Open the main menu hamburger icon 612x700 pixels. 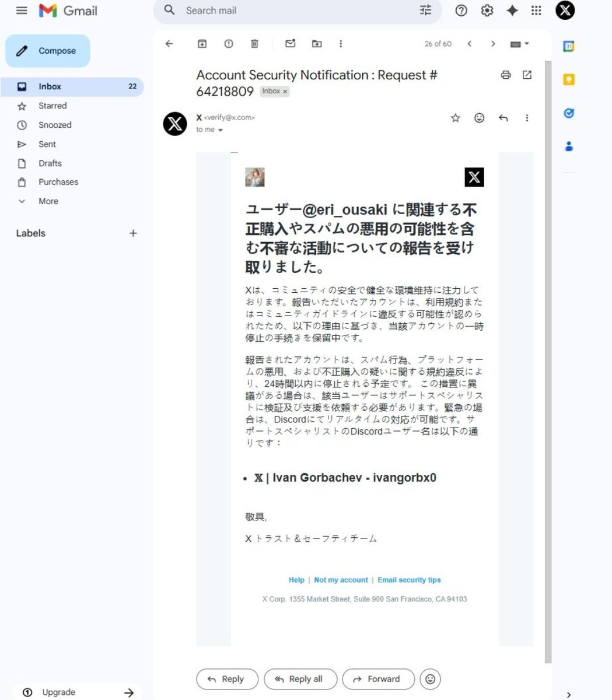click(22, 10)
